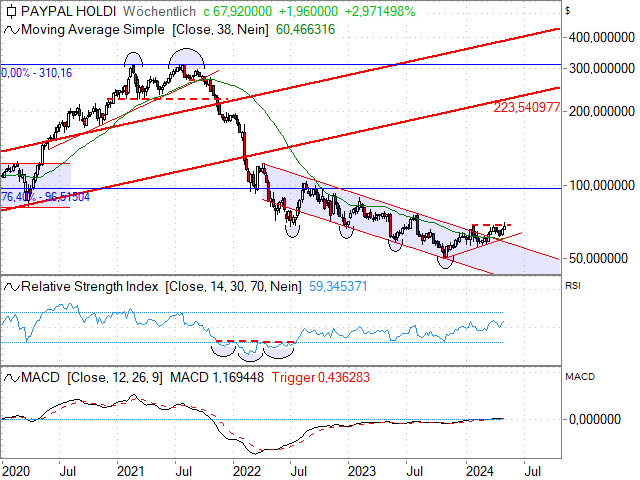This screenshot has height=480, width=640.
Task: Click the 100,000000 price axis label
Action: pyautogui.click(x=602, y=185)
